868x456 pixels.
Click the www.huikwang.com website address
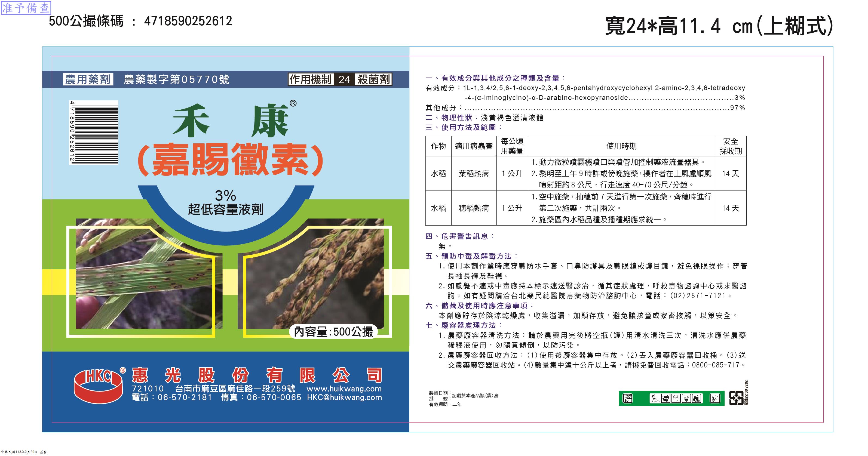[x=344, y=389]
